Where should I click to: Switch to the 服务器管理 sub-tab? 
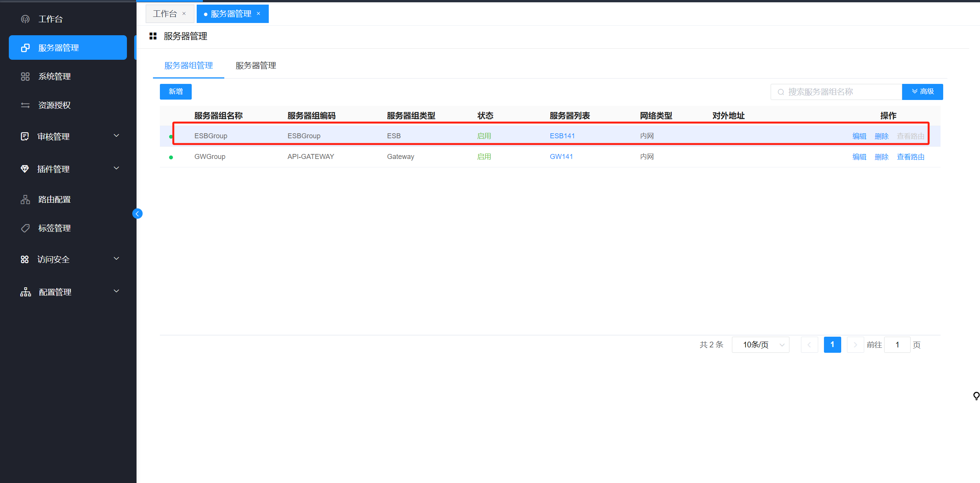(x=256, y=65)
